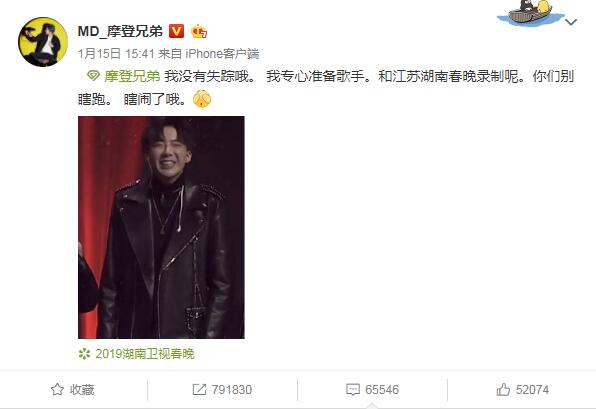Viewport: 596px width, 409px height.
Task: Click the repost icon with 791830
Action: click(199, 389)
